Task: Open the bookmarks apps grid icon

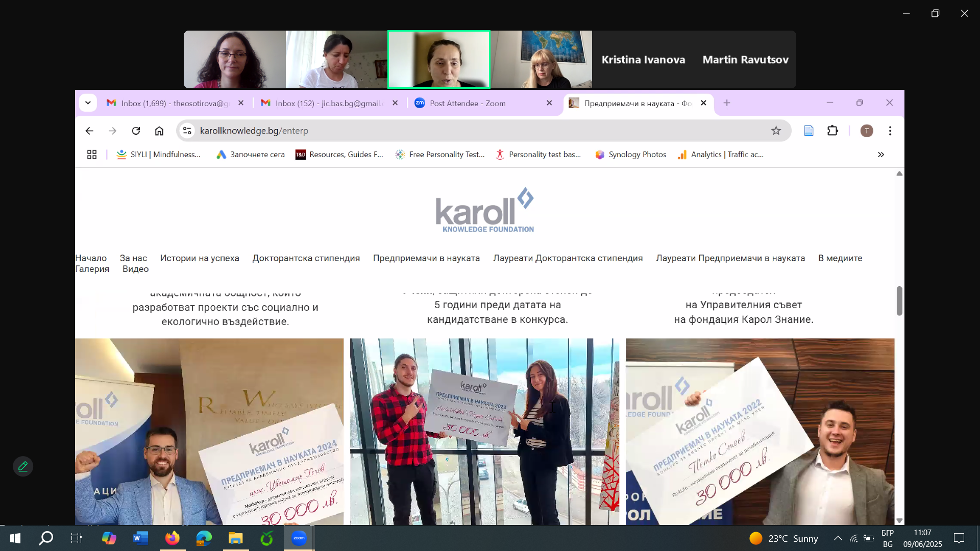Action: (x=92, y=155)
